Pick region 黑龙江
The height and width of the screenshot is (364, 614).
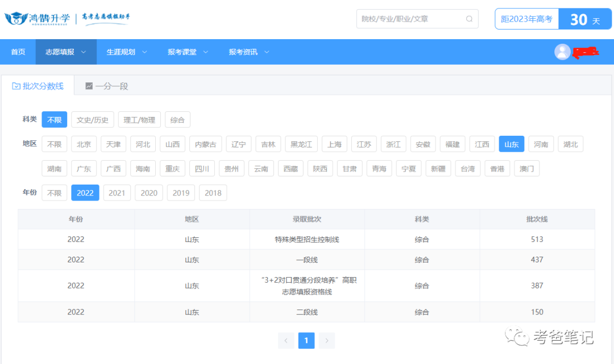301,144
